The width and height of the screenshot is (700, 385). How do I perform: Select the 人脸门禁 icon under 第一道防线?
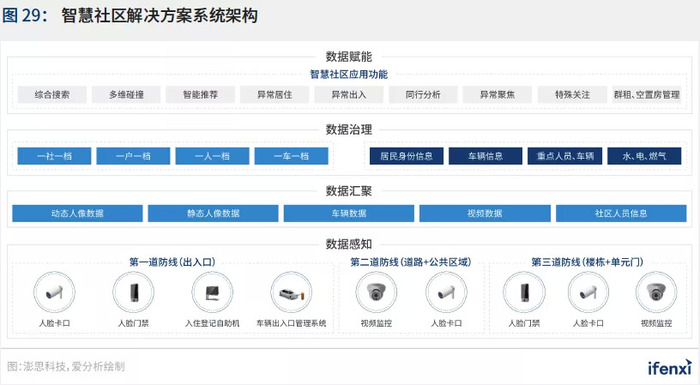133,293
